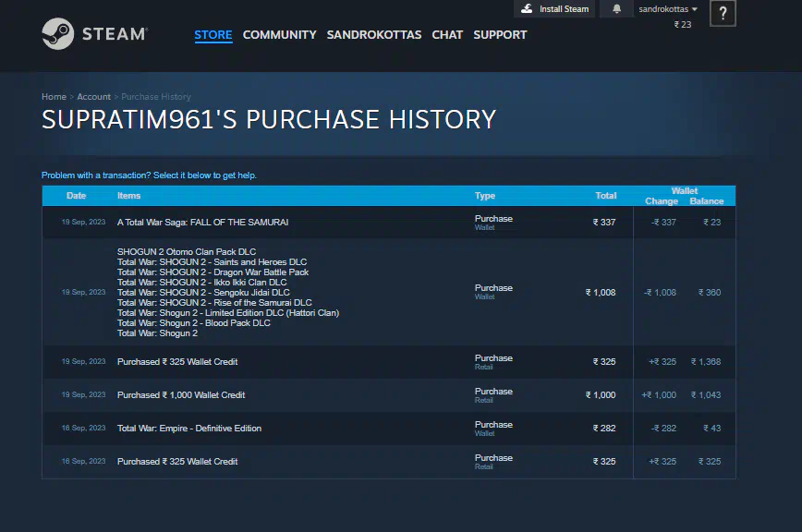
Task: Open the notifications bell icon
Action: click(617, 9)
